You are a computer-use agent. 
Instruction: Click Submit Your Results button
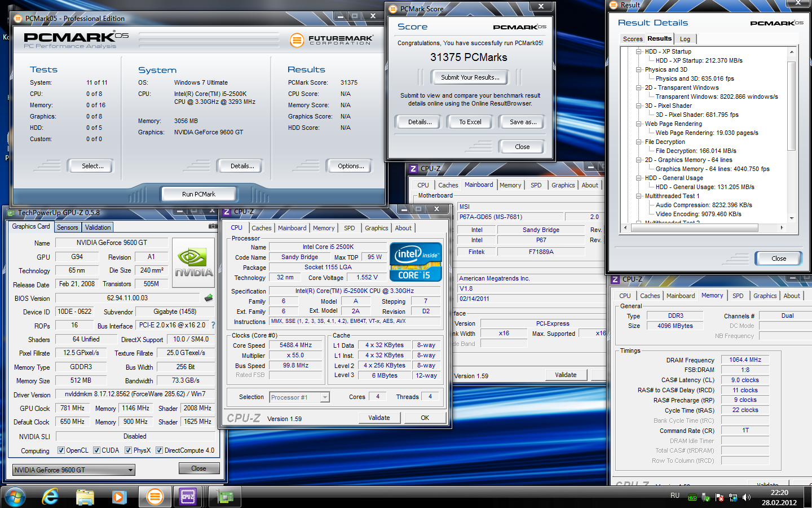pos(470,77)
